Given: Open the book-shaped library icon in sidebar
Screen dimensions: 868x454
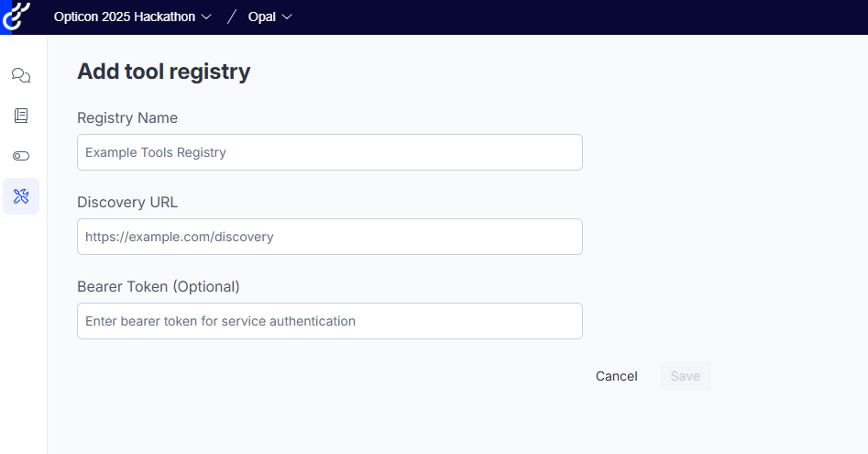Looking at the screenshot, I should [21, 116].
